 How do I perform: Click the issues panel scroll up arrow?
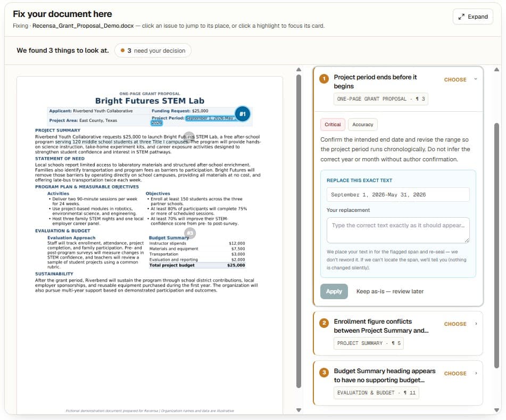coord(496,69)
